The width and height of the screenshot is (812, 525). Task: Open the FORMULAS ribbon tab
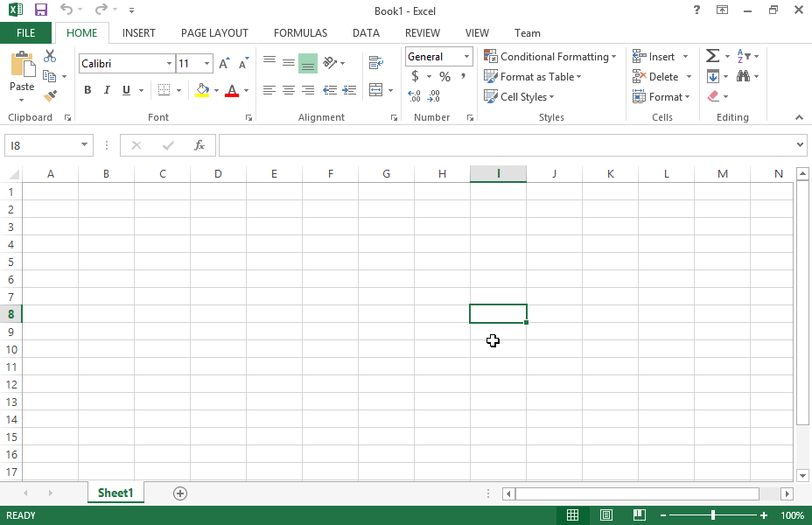pos(300,33)
